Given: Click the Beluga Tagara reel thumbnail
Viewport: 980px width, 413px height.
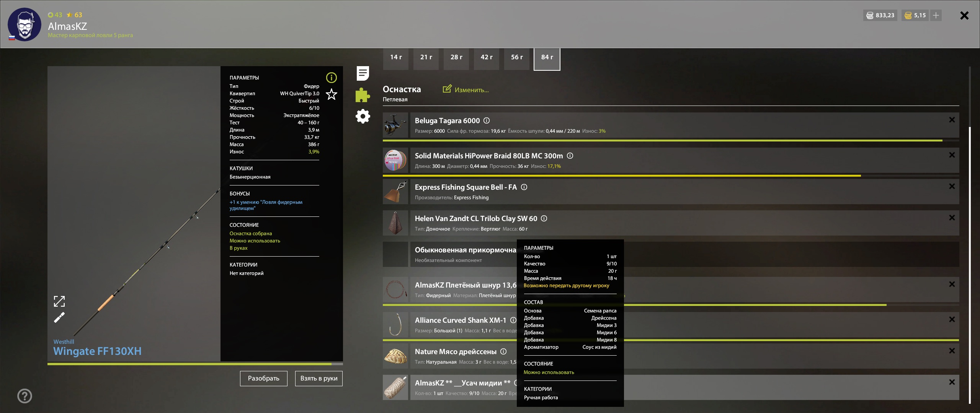Looking at the screenshot, I should [395, 125].
